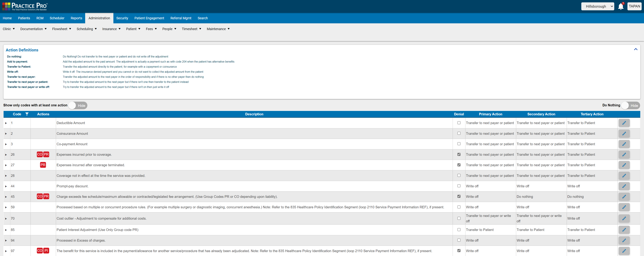This screenshot has height=256, width=644.
Task: Click the Code column filter icon
Action: click(x=27, y=114)
